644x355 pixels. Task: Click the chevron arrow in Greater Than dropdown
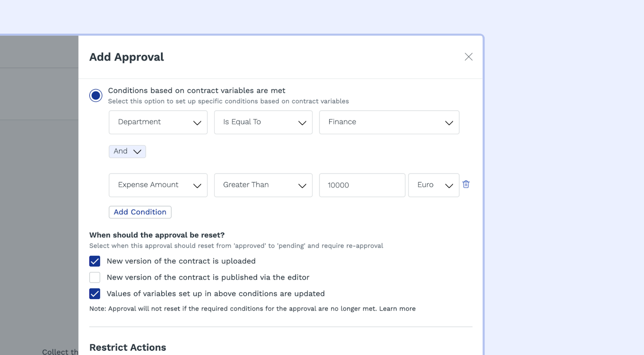302,186
